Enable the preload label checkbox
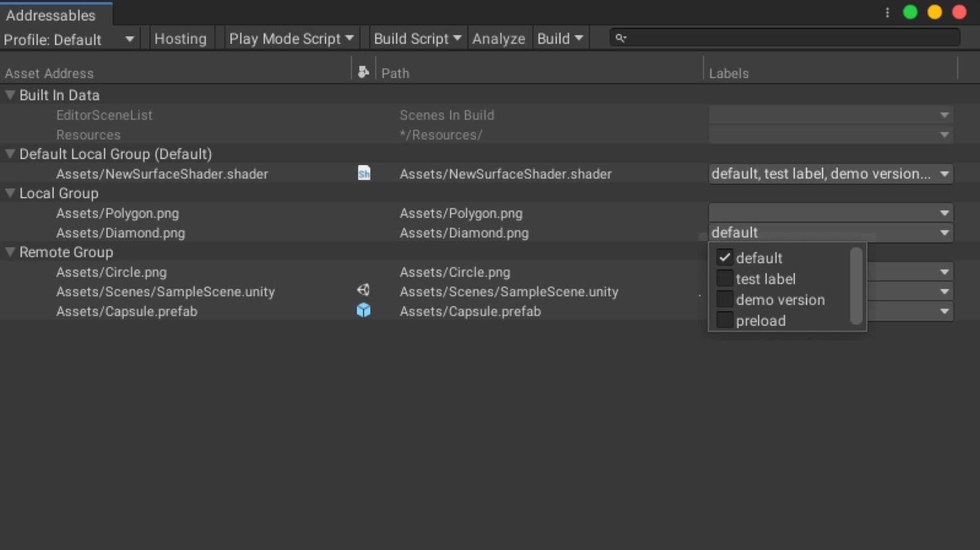This screenshot has height=550, width=980. 724,320
